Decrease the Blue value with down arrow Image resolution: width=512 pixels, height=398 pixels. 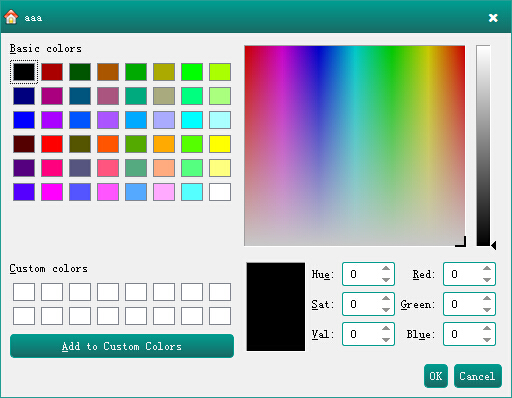(487, 340)
